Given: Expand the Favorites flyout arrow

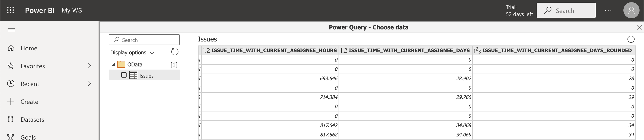Looking at the screenshot, I should pos(89,66).
